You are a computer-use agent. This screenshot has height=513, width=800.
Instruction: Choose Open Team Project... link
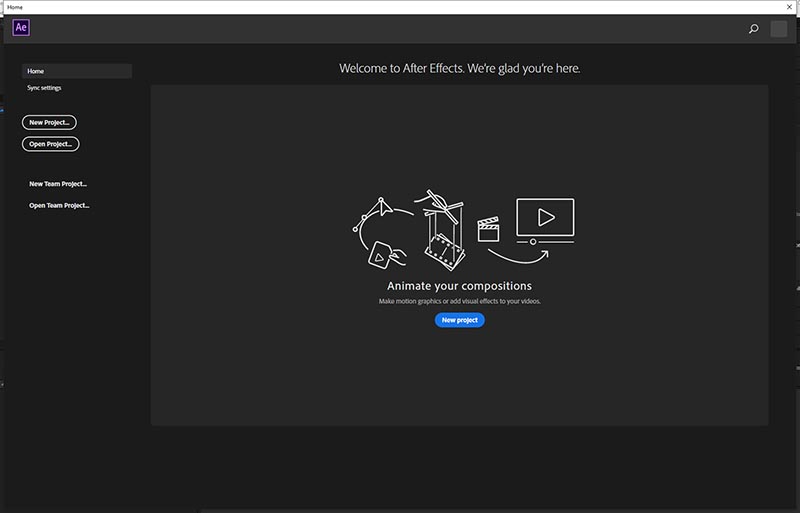59,205
